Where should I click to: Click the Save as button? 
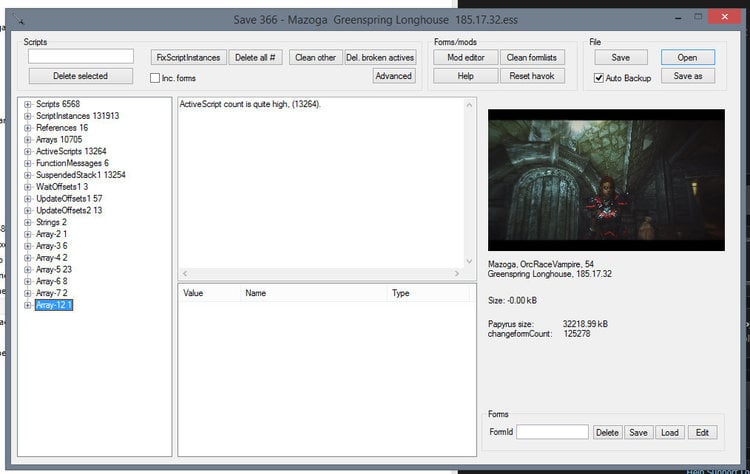point(688,76)
